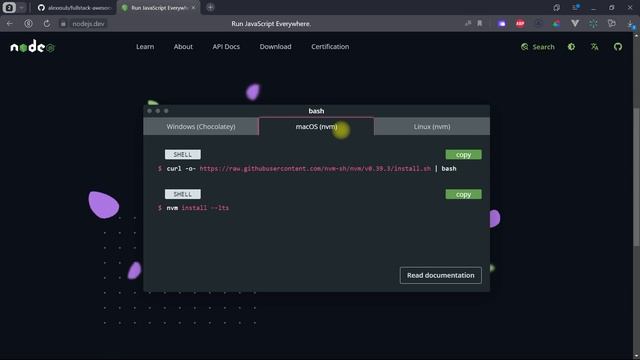This screenshot has width=640, height=360.
Task: Click the lock icon in address bar
Action: point(63,24)
